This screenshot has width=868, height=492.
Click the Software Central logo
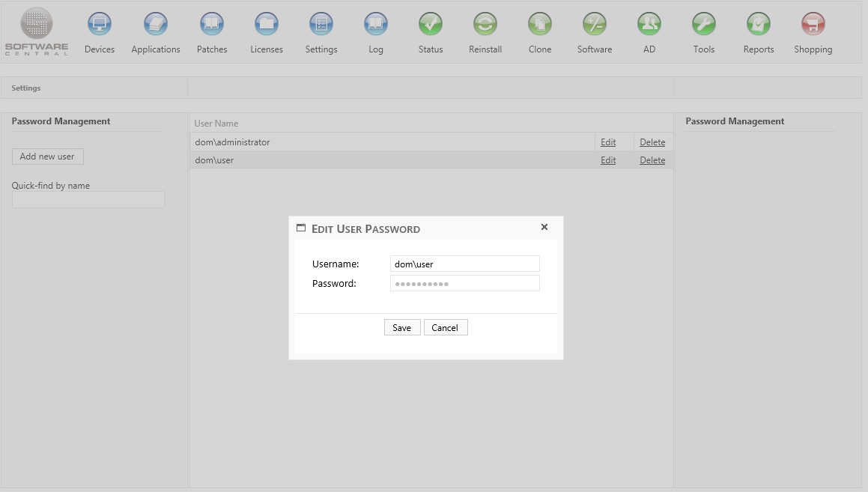click(x=37, y=31)
